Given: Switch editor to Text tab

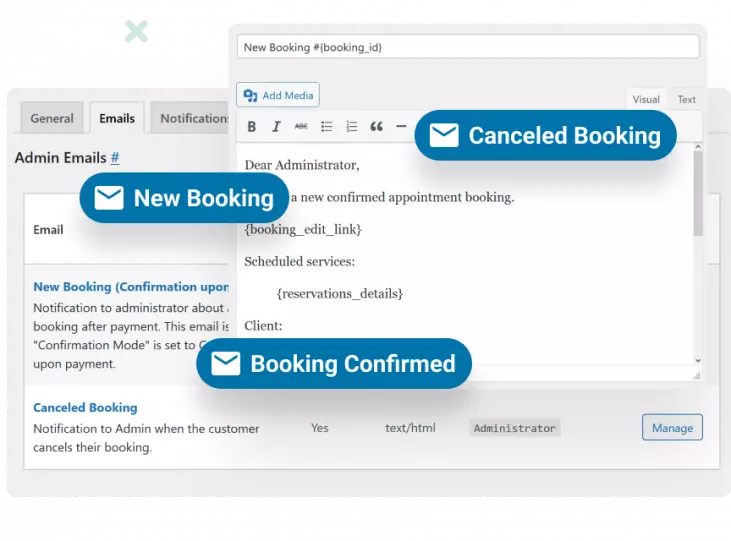Looking at the screenshot, I should [686, 99].
